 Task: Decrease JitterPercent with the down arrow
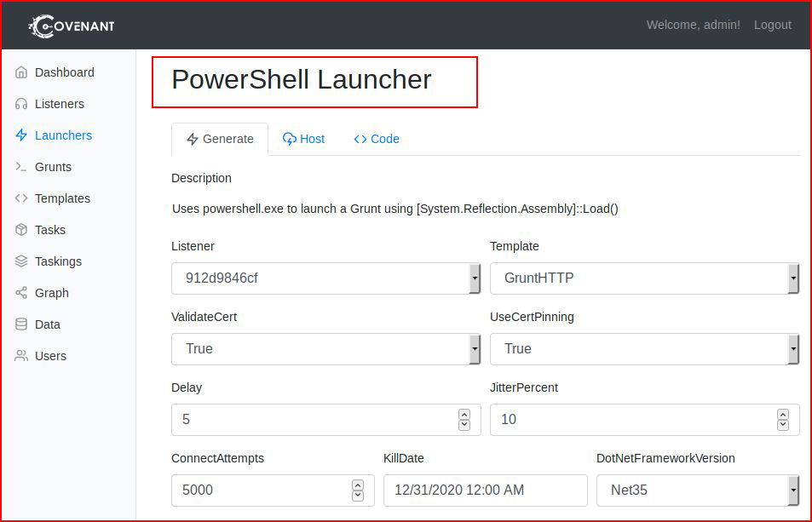[x=783, y=425]
